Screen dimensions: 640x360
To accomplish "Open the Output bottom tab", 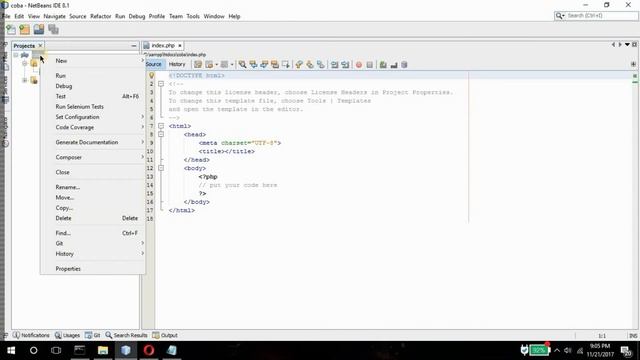I will tap(165, 335).
